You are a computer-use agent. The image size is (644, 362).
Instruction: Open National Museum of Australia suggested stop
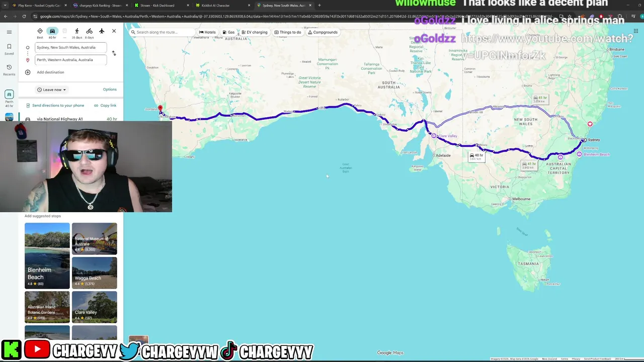coord(94,238)
